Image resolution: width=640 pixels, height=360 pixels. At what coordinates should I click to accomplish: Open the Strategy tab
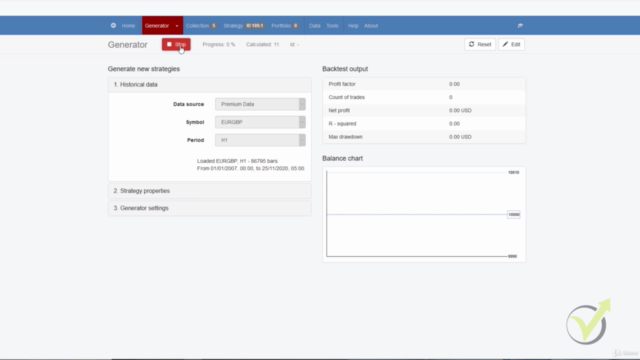click(233, 26)
